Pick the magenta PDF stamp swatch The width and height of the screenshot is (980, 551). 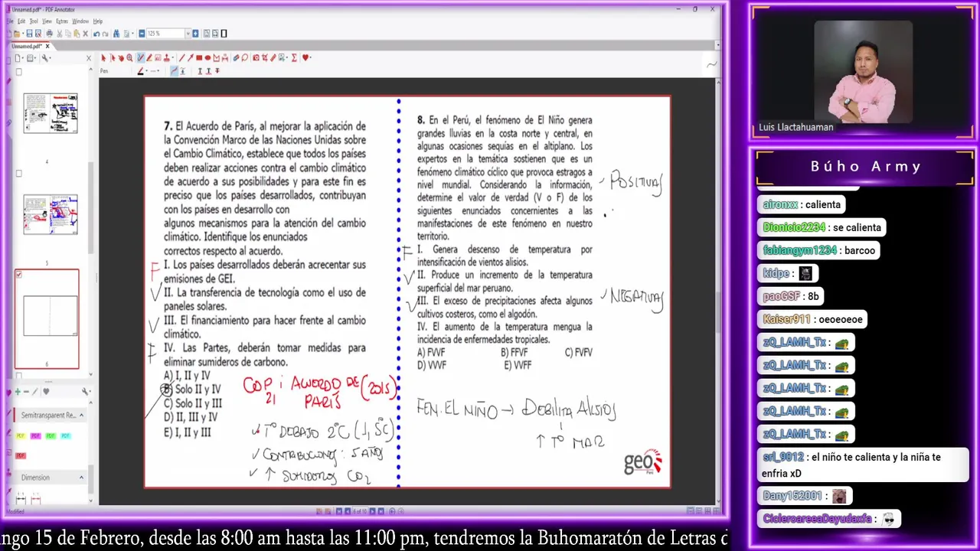pyautogui.click(x=35, y=435)
